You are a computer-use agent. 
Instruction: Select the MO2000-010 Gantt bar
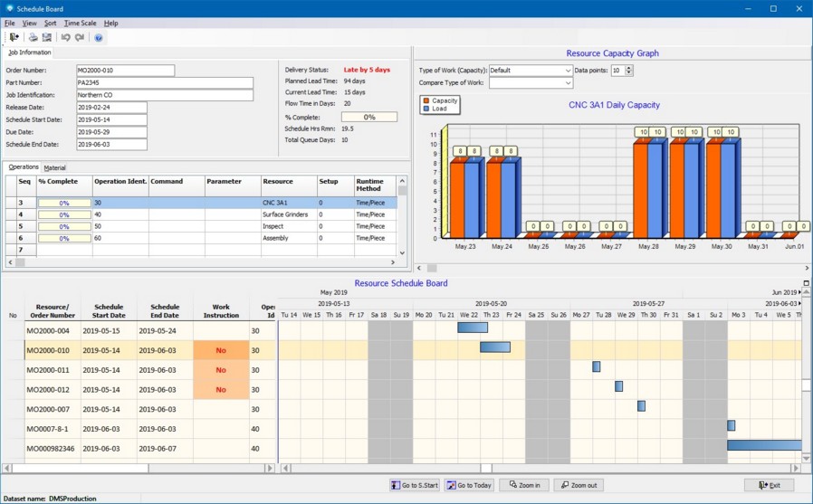click(x=494, y=347)
